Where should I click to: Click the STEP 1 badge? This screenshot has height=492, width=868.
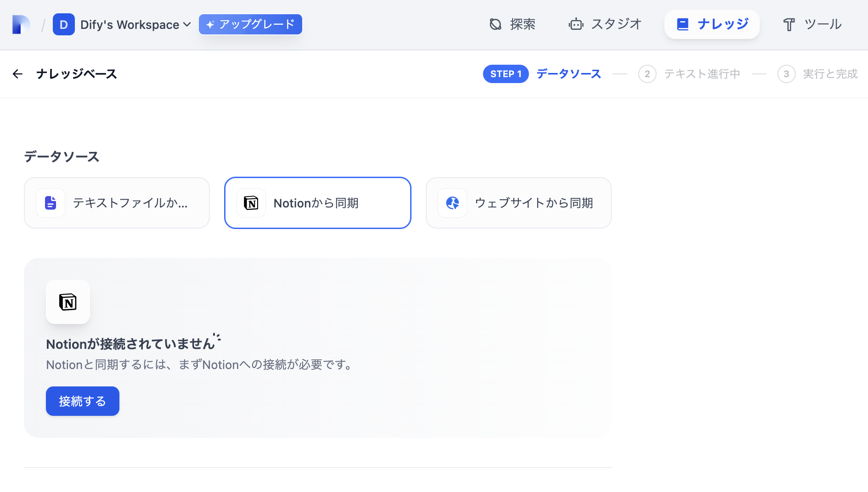(506, 74)
